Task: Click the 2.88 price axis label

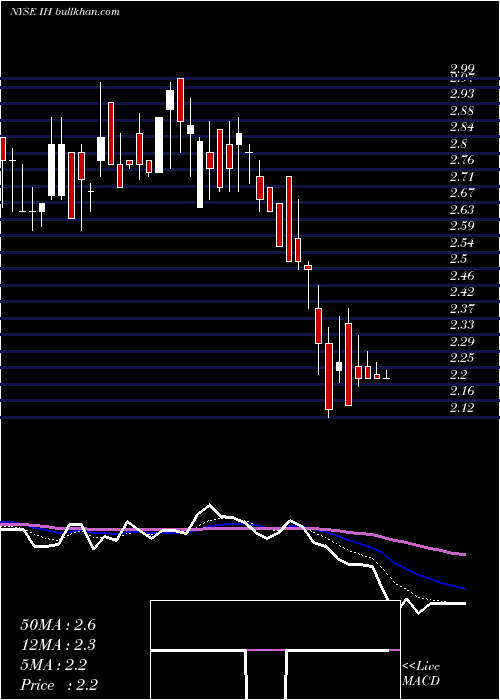Action: point(462,110)
